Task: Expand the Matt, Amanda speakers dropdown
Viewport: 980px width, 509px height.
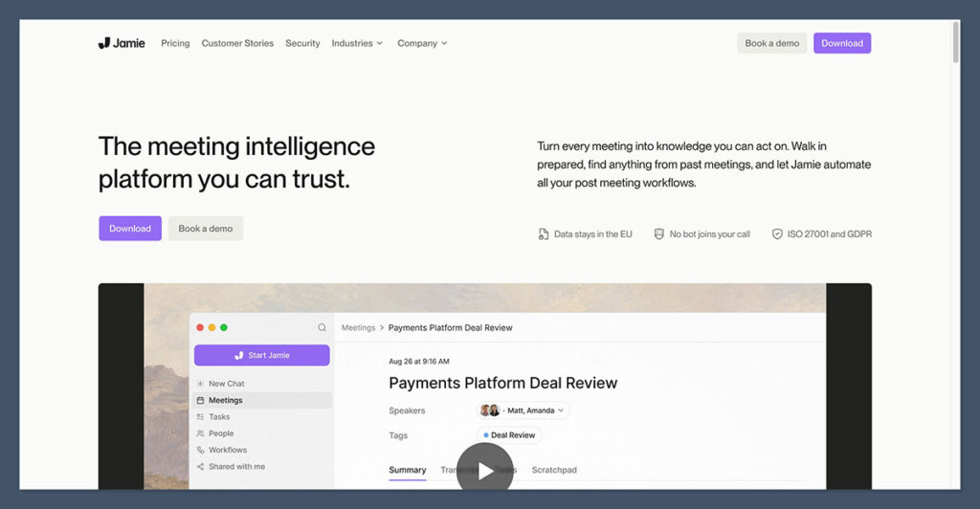Action: tap(523, 410)
